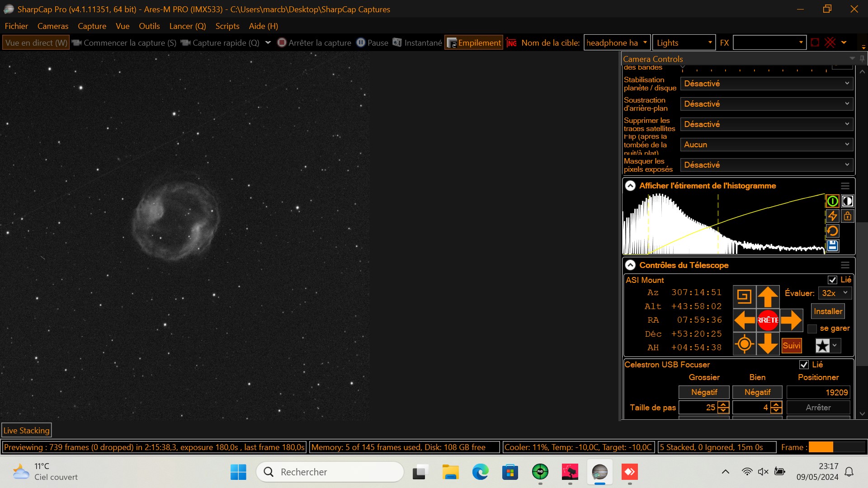This screenshot has height=488, width=868.
Task: Click the Arrêter la capture button
Action: point(314,43)
